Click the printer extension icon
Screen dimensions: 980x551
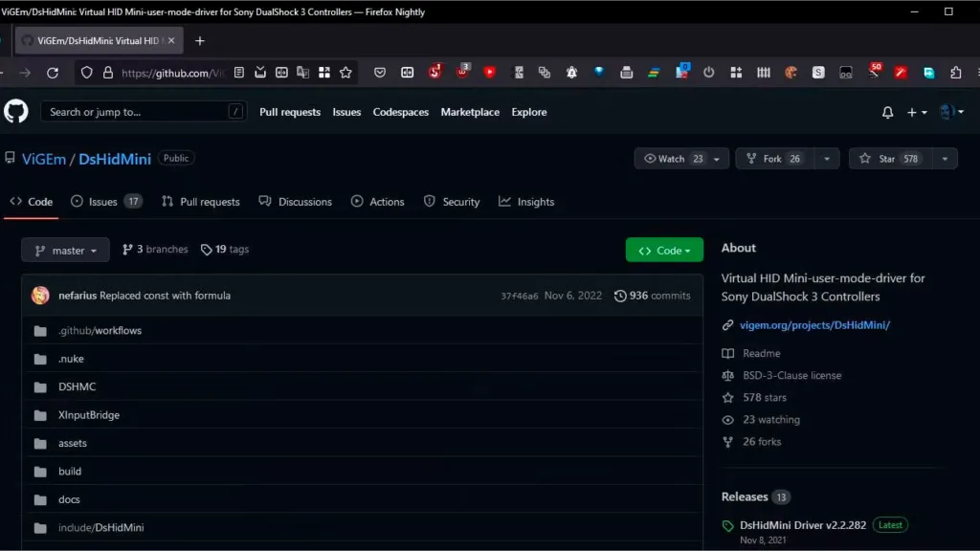click(x=626, y=73)
